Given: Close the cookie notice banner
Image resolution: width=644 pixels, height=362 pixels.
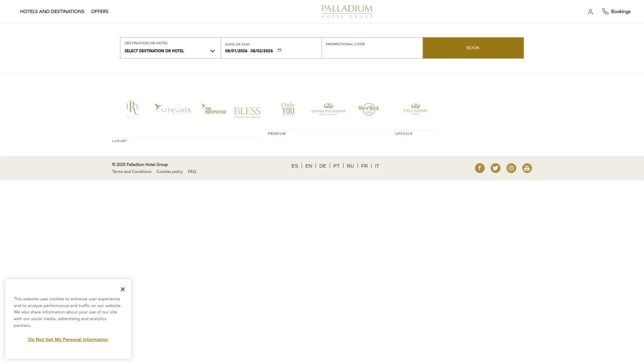Looking at the screenshot, I should tap(123, 289).
